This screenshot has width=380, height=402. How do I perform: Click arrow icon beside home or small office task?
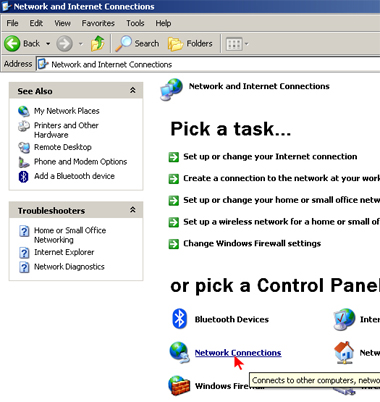click(x=174, y=200)
